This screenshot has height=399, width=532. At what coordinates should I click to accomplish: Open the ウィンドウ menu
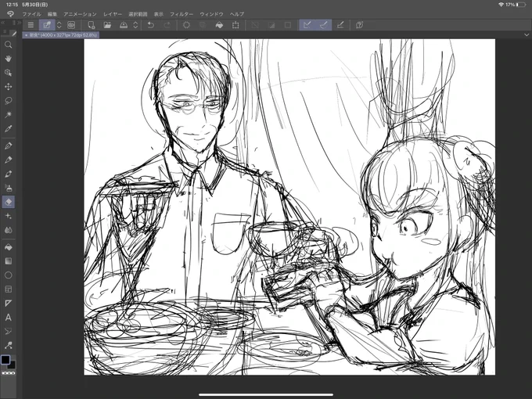tap(211, 14)
